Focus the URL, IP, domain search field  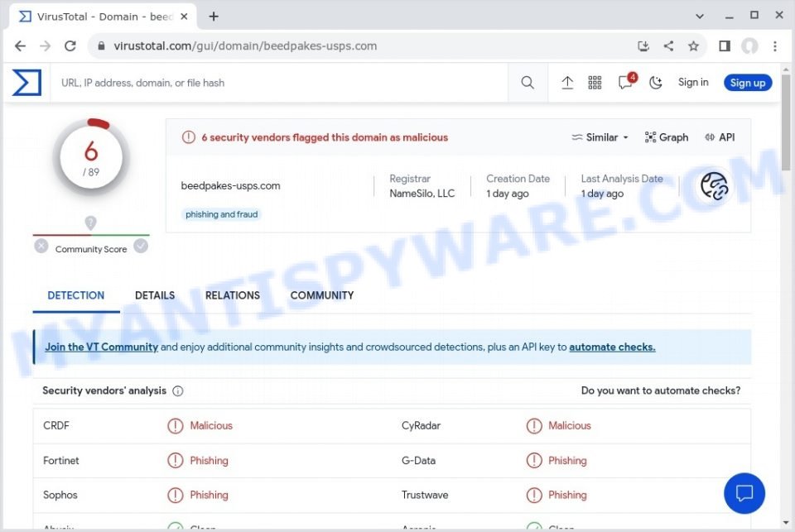pyautogui.click(x=279, y=83)
